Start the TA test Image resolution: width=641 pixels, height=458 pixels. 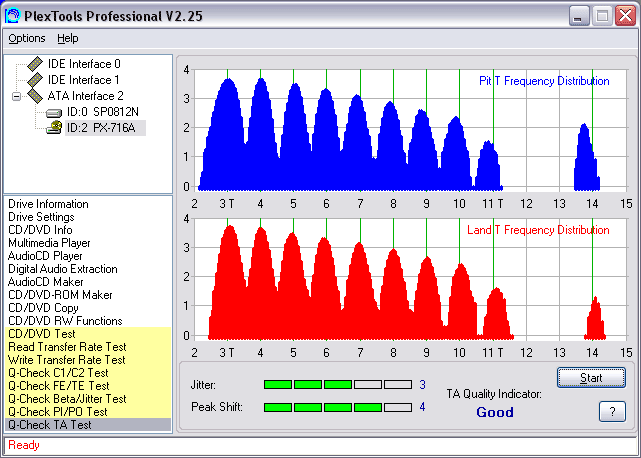point(591,377)
